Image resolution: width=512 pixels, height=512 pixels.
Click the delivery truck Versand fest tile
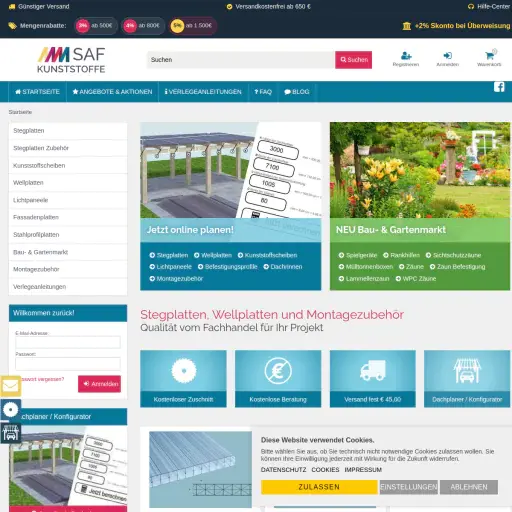pyautogui.click(x=373, y=379)
